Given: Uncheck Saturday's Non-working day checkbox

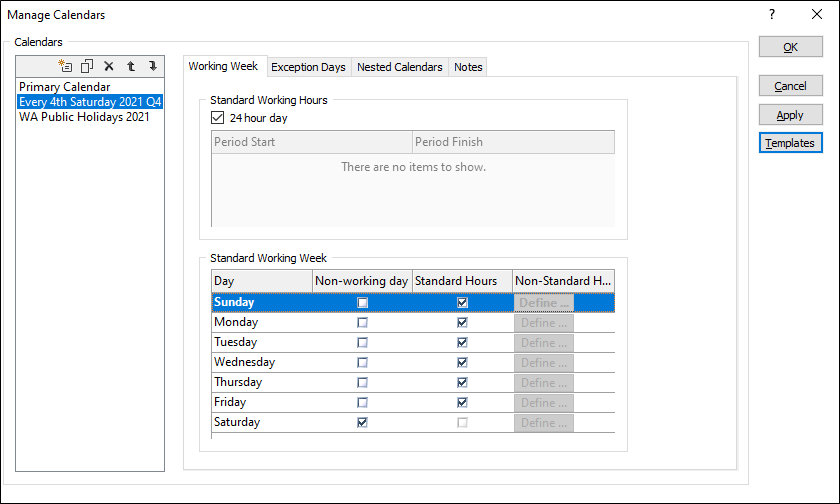Looking at the screenshot, I should click(x=362, y=423).
